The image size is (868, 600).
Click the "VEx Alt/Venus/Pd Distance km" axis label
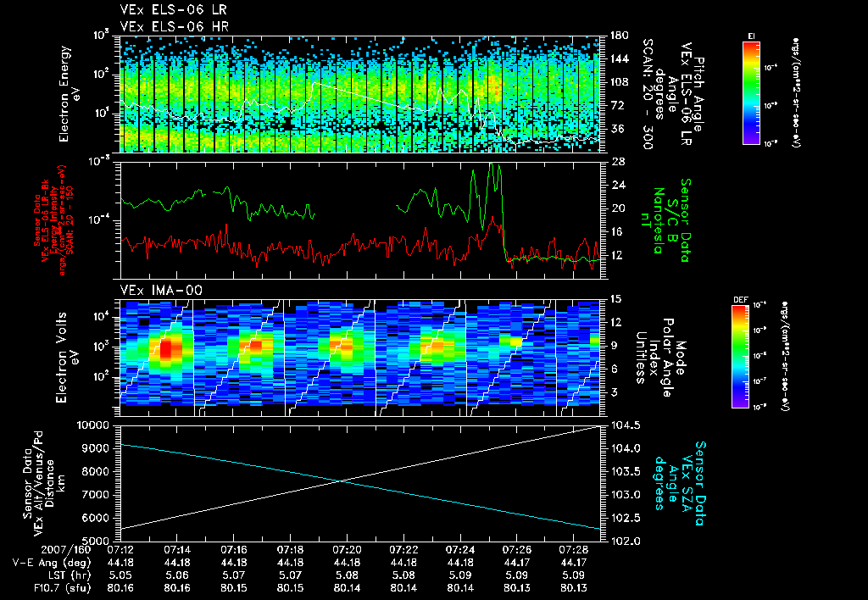(44, 483)
